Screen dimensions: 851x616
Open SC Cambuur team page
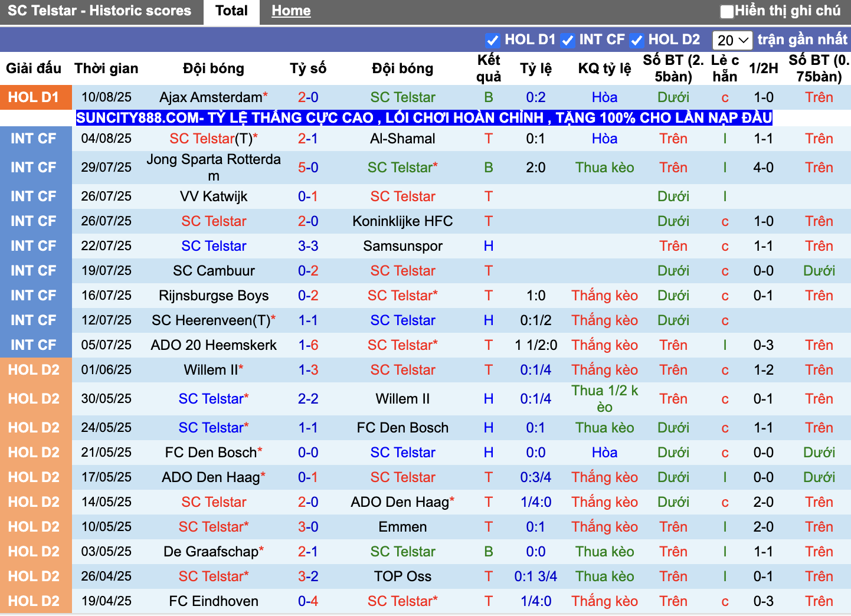[214, 271]
